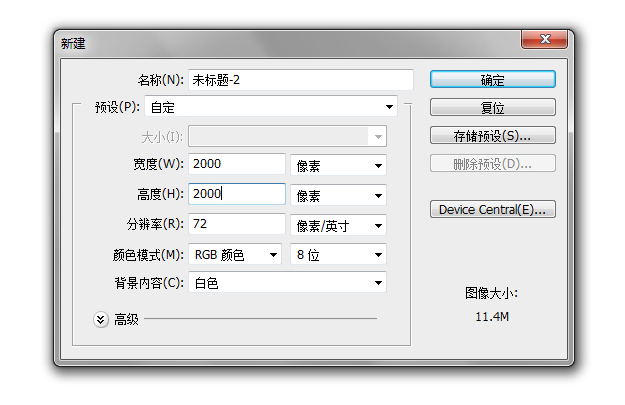Image resolution: width=625 pixels, height=405 pixels.
Task: Open the 8 位 bit depth dropdown
Action: [x=338, y=254]
